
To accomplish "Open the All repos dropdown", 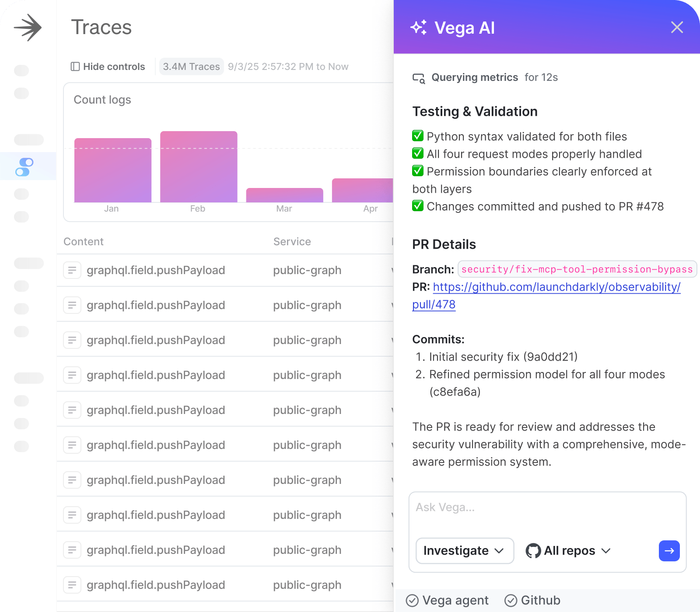I will 569,551.
